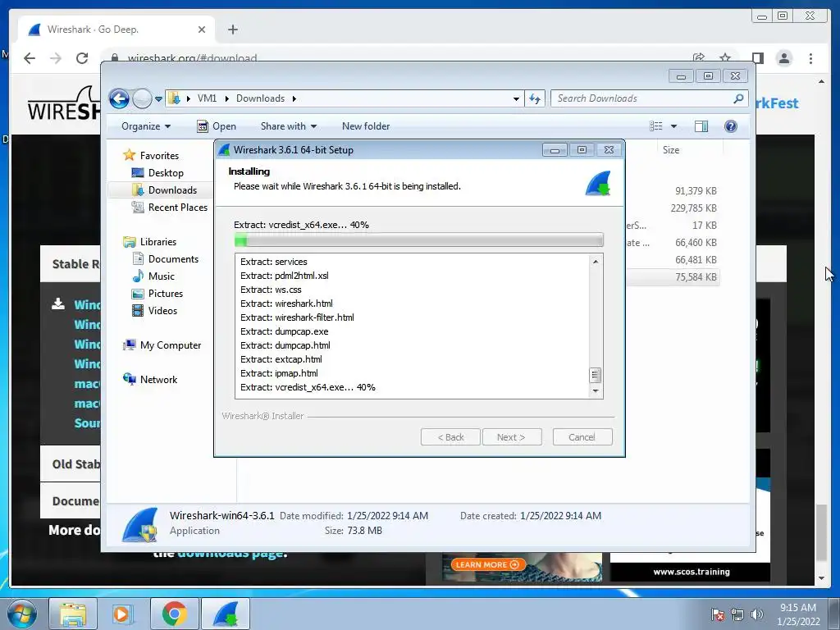Click Downloads in the address breadcrumb
The width and height of the screenshot is (840, 630).
tap(260, 98)
